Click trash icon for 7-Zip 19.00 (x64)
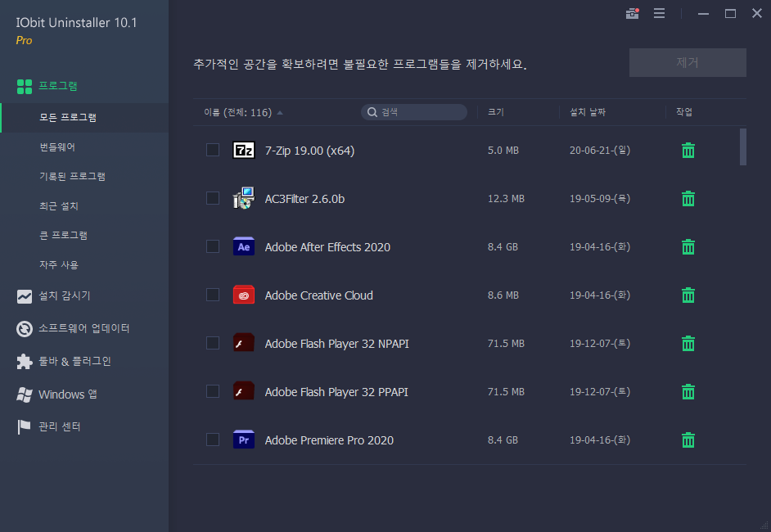 pyautogui.click(x=688, y=150)
